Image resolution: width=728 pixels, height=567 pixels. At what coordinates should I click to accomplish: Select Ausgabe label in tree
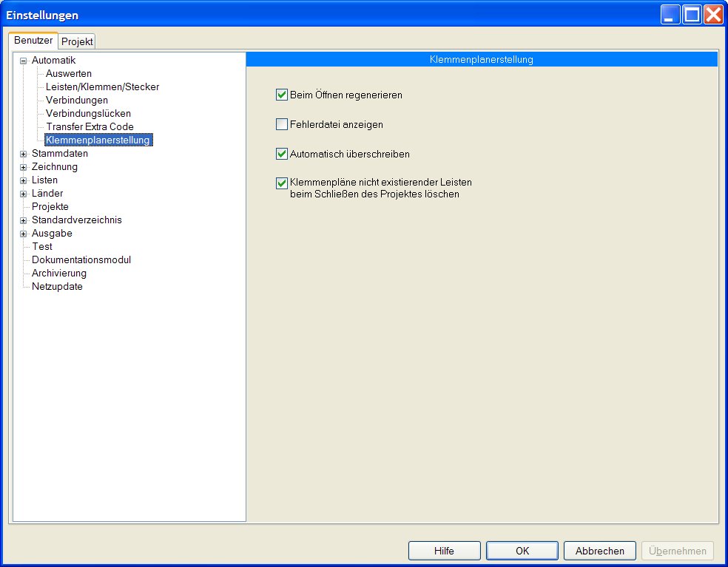click(52, 234)
